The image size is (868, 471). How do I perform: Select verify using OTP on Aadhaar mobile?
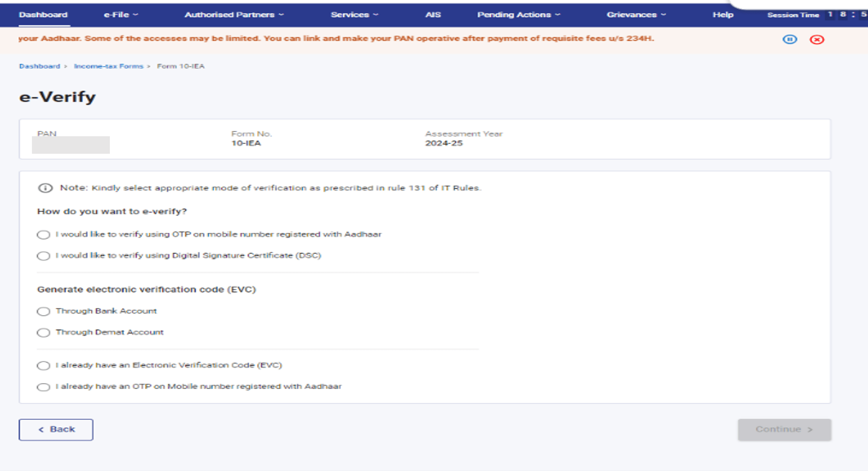[x=43, y=234]
